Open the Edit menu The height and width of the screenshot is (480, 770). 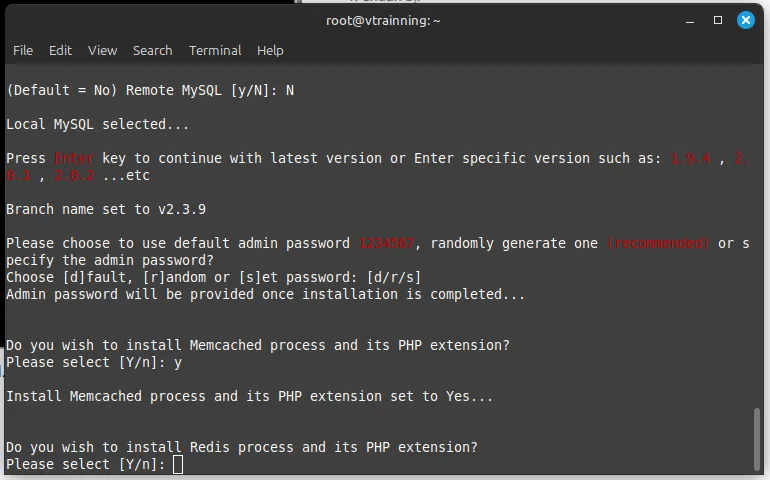click(60, 50)
